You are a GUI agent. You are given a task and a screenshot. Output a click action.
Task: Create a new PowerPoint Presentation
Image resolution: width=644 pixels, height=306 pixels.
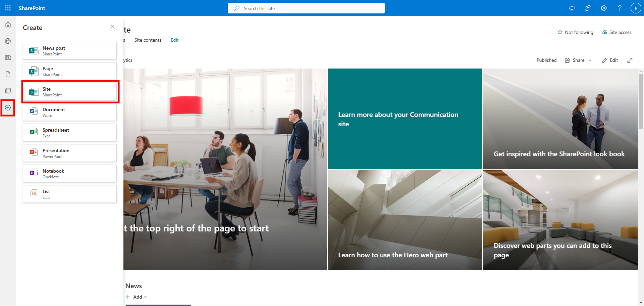point(70,153)
